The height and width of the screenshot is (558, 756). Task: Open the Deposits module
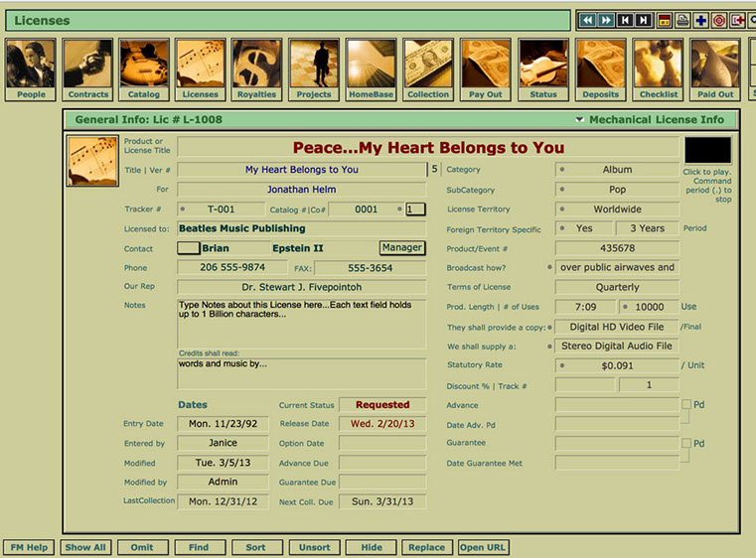600,70
